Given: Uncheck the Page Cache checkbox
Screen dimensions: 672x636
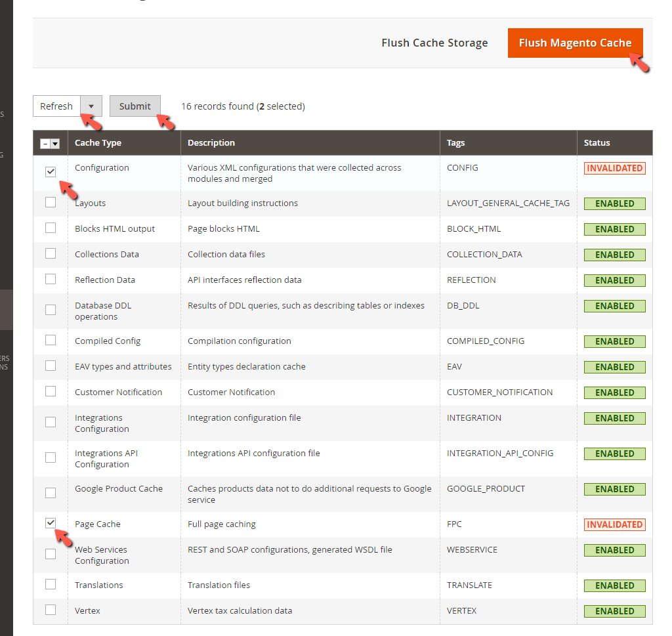Looking at the screenshot, I should point(51,522).
